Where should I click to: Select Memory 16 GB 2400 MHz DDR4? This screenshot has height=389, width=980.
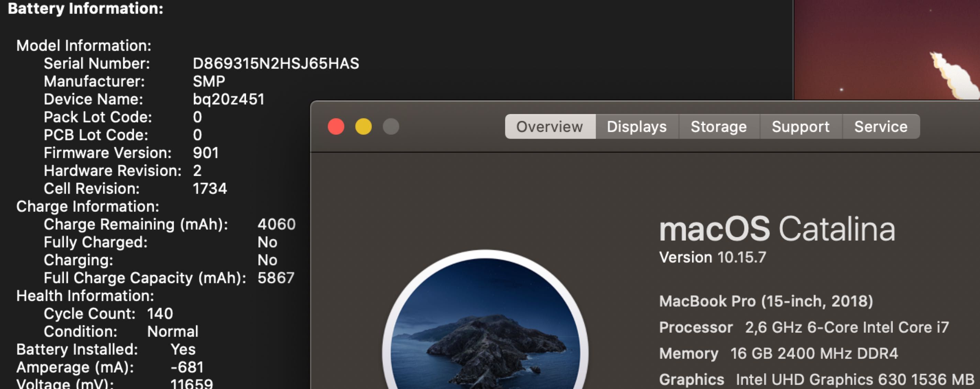(x=778, y=353)
